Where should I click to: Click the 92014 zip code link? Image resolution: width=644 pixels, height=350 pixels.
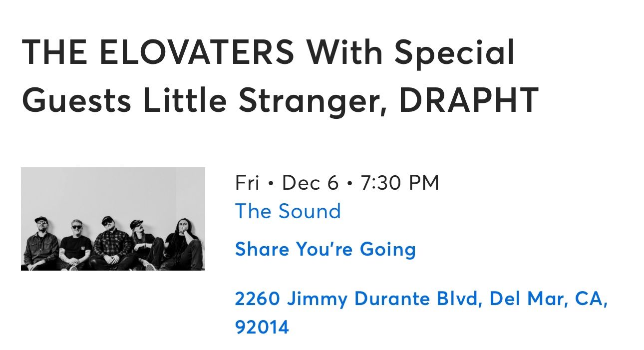point(262,327)
